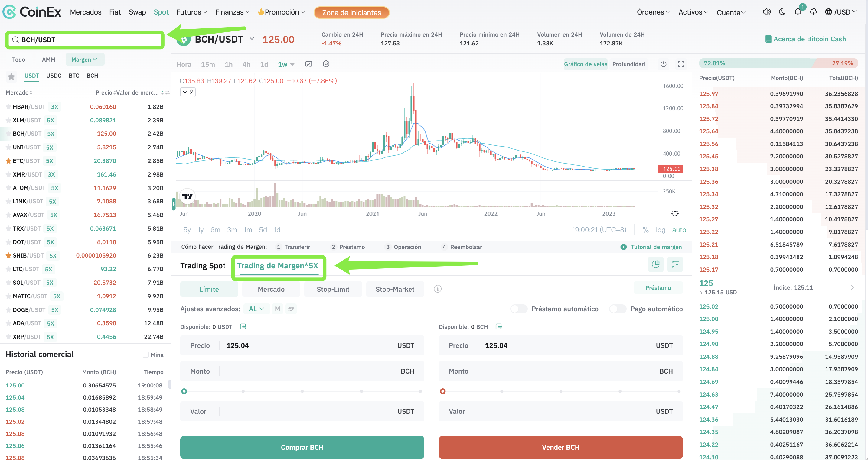The width and height of the screenshot is (868, 460).
Task: Toggle log scale on chart
Action: point(661,230)
